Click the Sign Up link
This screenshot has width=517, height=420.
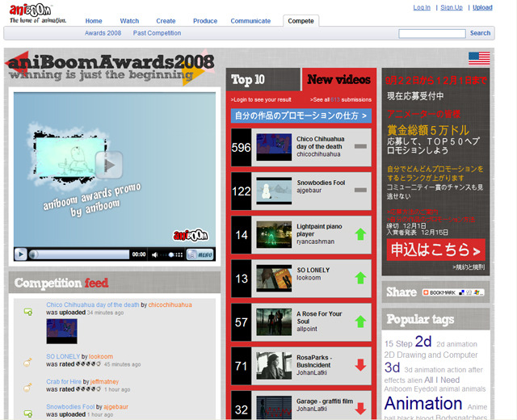[x=452, y=7]
